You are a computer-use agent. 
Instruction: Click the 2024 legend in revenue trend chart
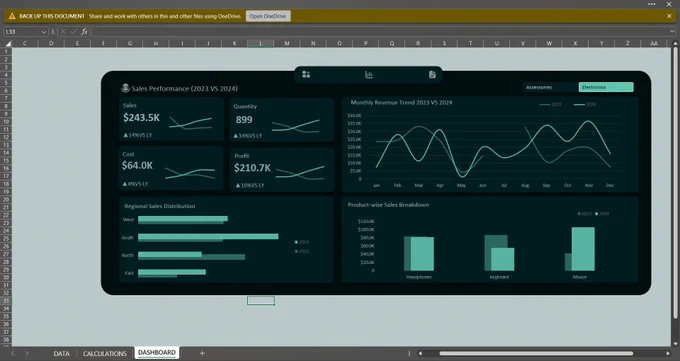(585, 105)
